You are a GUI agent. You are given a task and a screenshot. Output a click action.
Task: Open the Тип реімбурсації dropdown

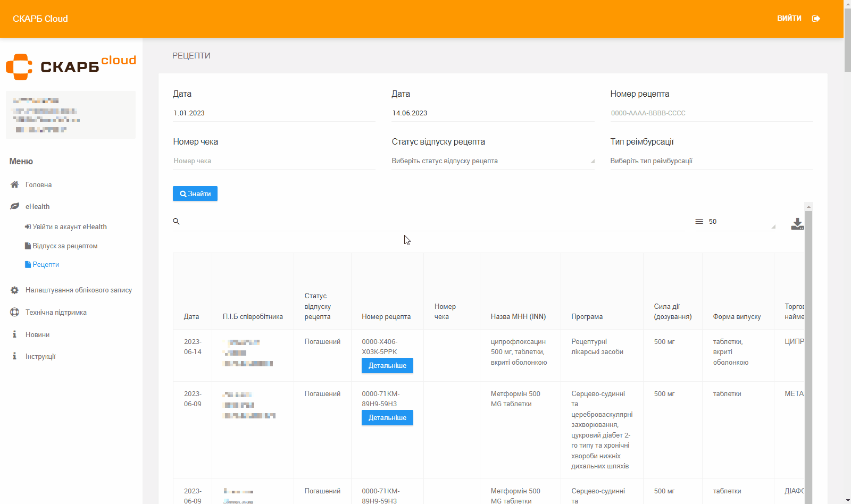711,161
